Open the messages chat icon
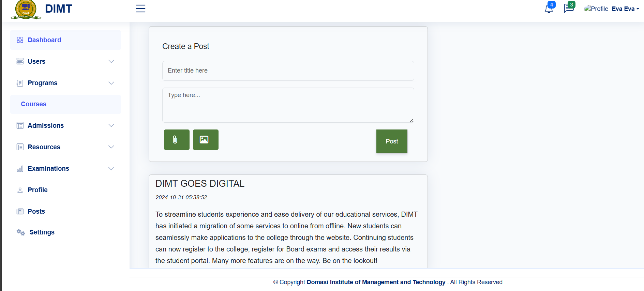The height and width of the screenshot is (291, 644). tap(568, 8)
